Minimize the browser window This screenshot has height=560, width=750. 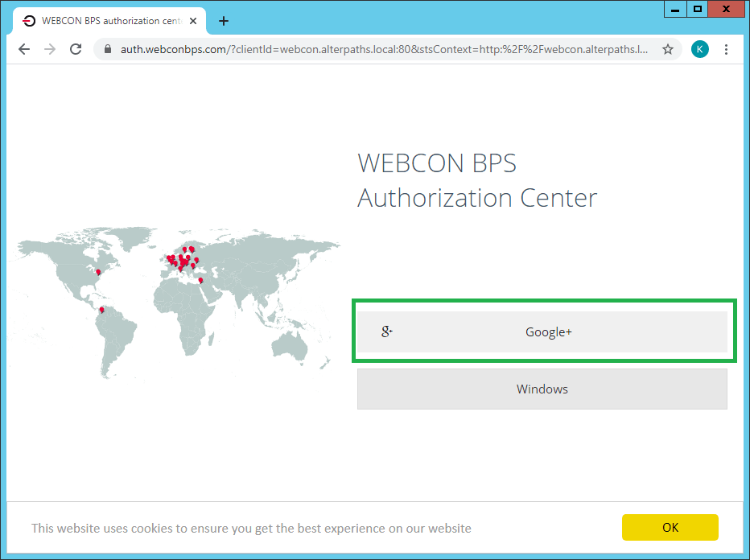(x=675, y=9)
